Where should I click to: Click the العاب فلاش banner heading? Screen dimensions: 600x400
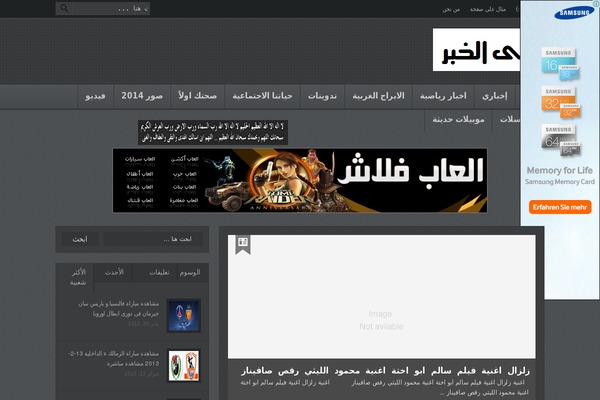(410, 171)
